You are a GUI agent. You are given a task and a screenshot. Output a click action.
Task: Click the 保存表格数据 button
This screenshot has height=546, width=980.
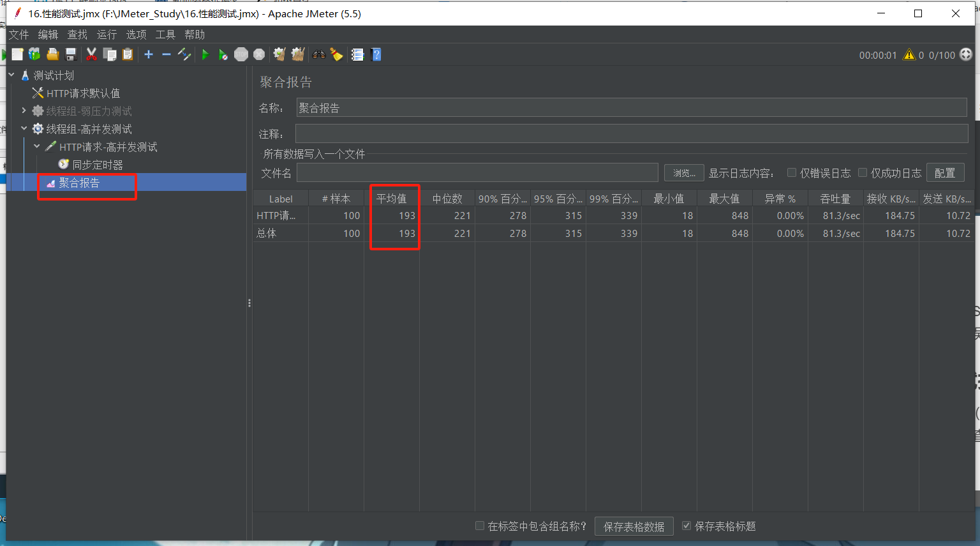pyautogui.click(x=634, y=527)
